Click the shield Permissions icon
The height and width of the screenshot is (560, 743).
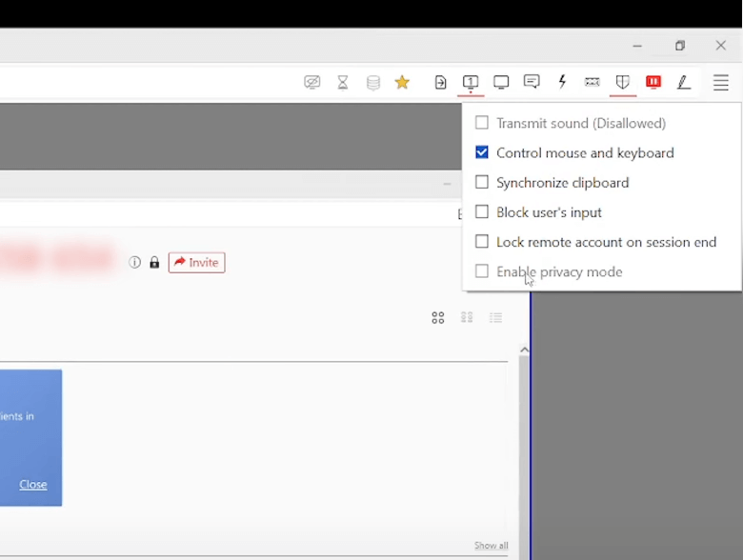pyautogui.click(x=623, y=83)
